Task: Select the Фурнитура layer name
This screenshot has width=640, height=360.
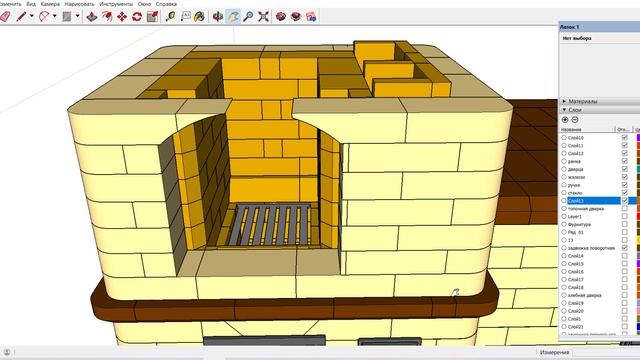Action: point(579,224)
